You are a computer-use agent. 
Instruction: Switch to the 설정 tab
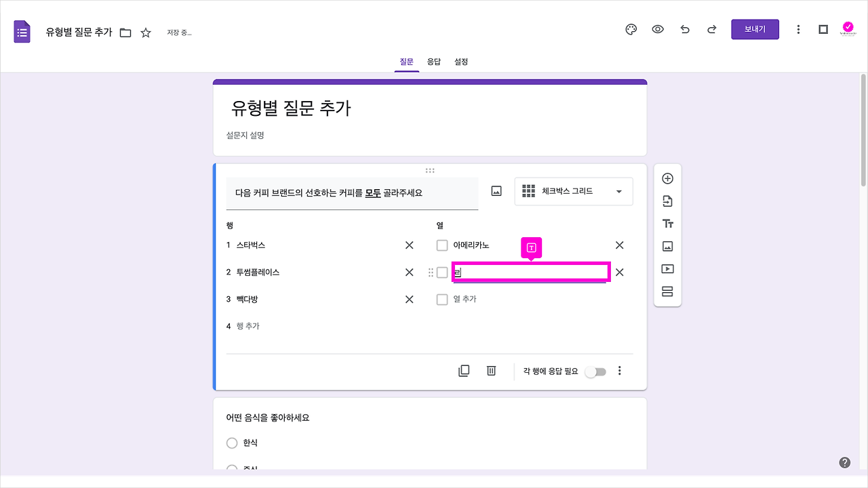[x=461, y=61]
